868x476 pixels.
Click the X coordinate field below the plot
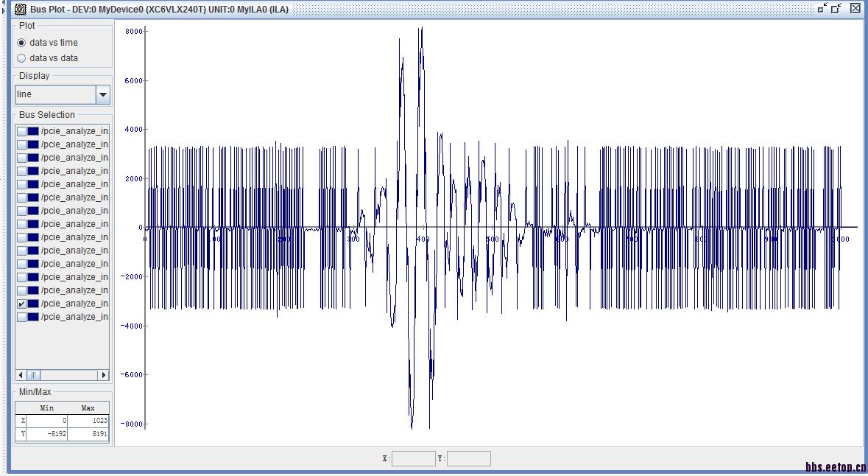pyautogui.click(x=414, y=459)
